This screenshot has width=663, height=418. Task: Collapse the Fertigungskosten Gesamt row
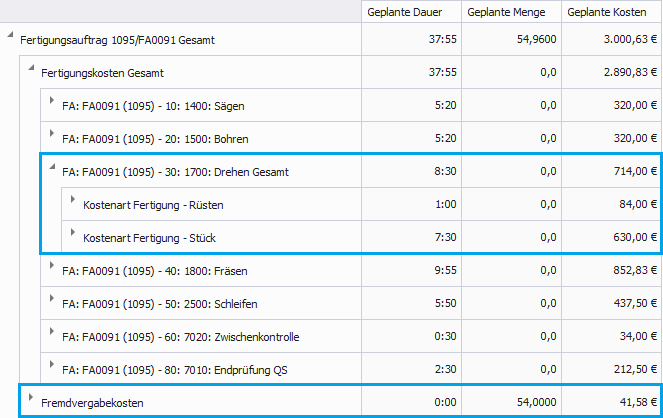tap(31, 71)
